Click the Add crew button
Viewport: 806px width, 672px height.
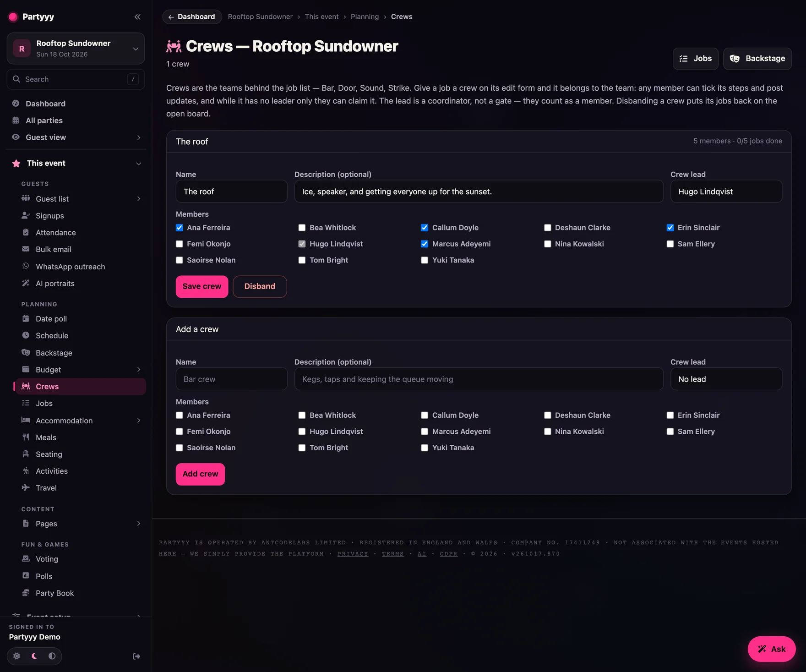[x=200, y=474]
